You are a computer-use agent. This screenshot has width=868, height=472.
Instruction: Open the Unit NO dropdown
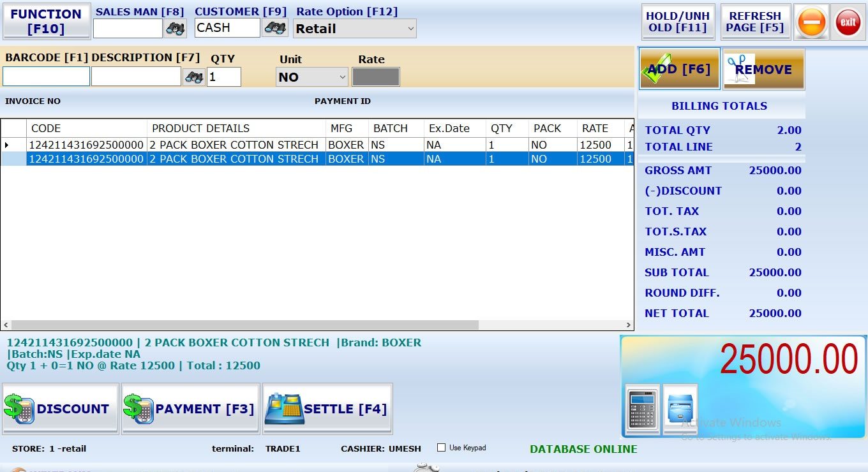[312, 77]
